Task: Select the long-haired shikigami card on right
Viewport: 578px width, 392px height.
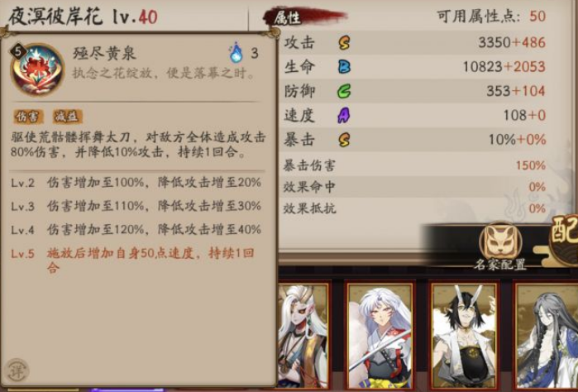Action: (x=546, y=335)
